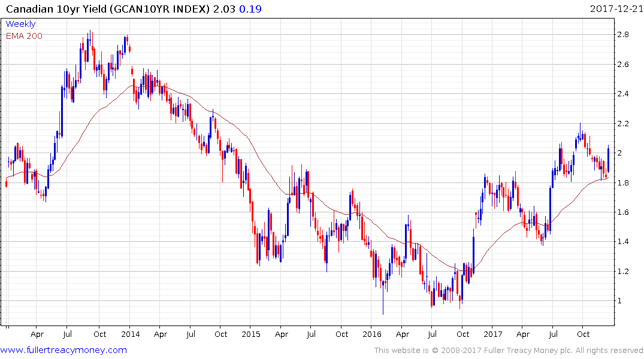
Task: Select the 2016 year marker on time axis
Action: [x=371, y=334]
